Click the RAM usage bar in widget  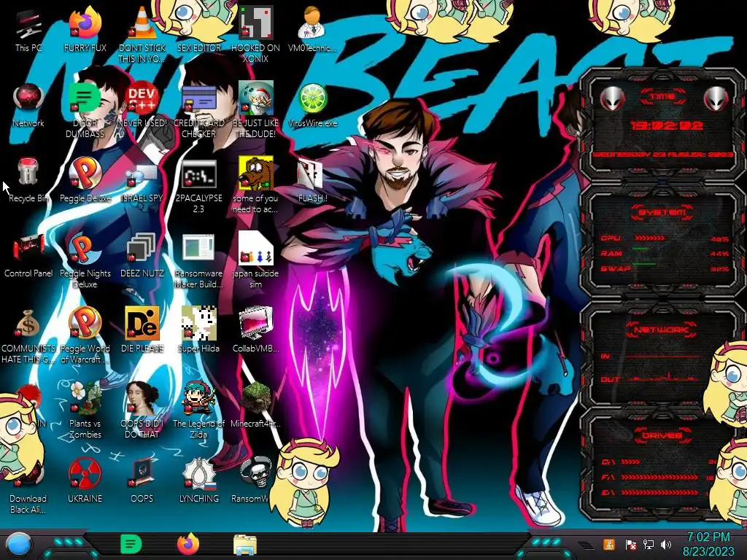640,249
